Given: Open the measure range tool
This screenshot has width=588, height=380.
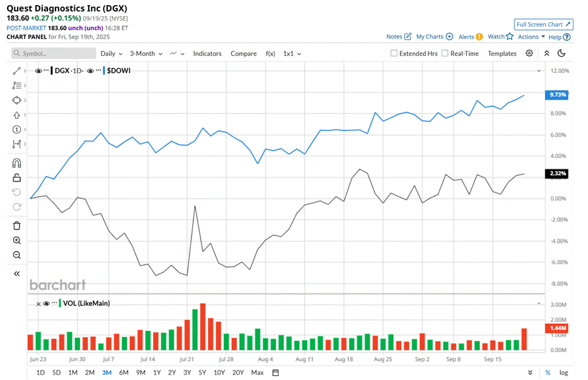Looking at the screenshot, I should [x=16, y=144].
